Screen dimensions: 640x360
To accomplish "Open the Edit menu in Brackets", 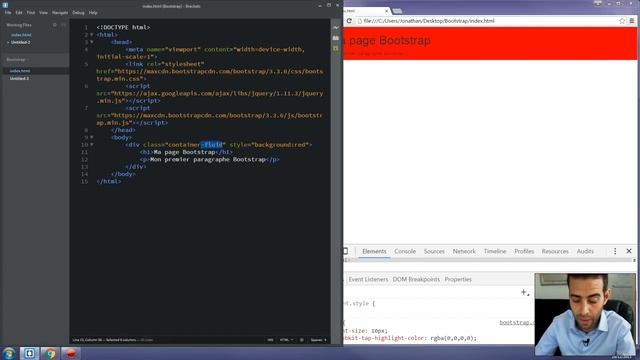I will [x=19, y=13].
